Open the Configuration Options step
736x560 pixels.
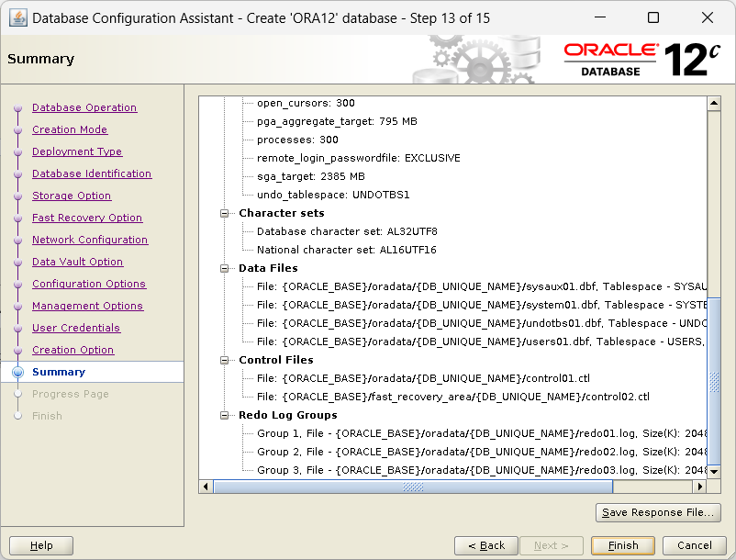pyautogui.click(x=89, y=284)
